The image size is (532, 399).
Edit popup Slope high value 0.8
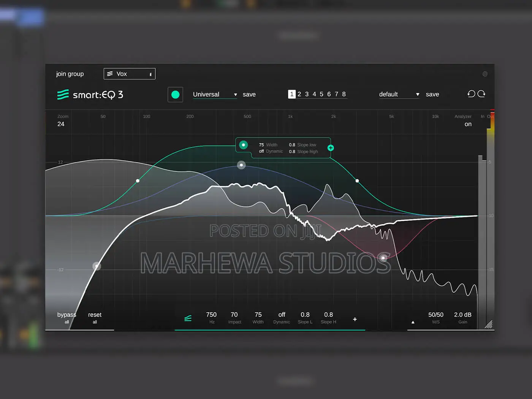[292, 152]
